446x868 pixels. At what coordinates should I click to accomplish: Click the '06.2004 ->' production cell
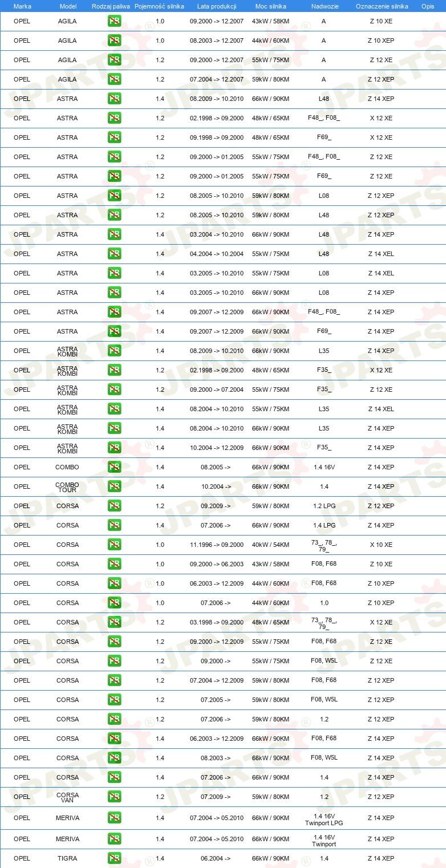pyautogui.click(x=216, y=858)
